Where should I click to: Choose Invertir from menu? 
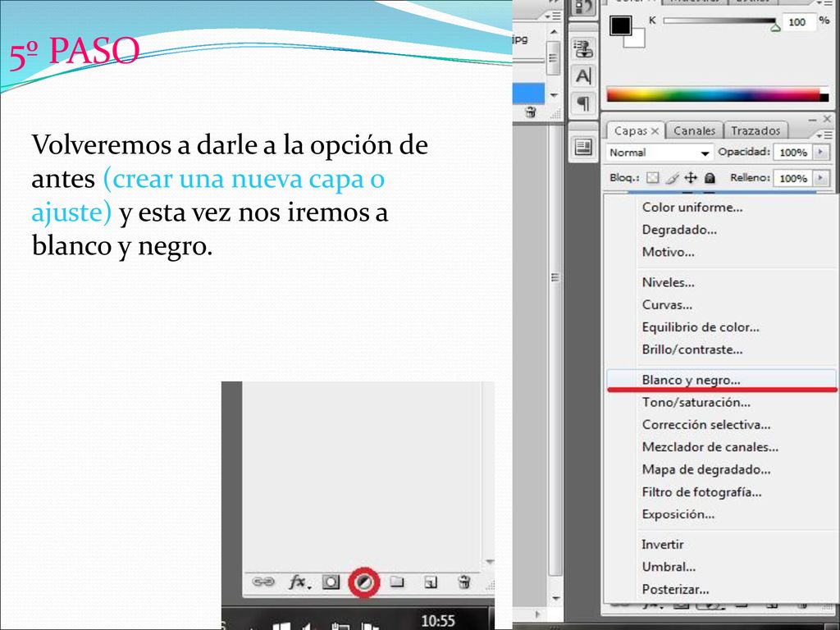(663, 545)
